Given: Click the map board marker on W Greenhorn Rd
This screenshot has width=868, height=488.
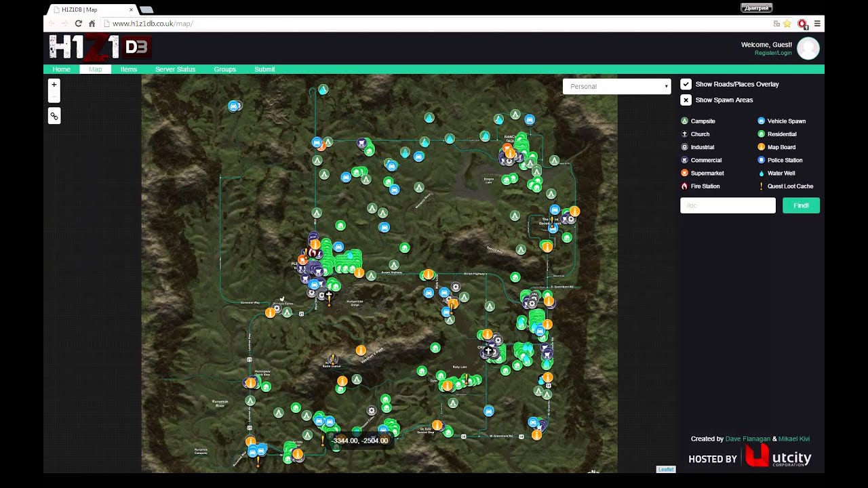Looking at the screenshot, I should (536, 435).
